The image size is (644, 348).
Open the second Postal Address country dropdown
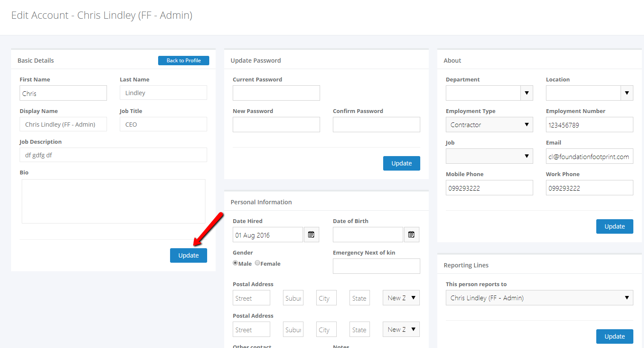point(401,329)
